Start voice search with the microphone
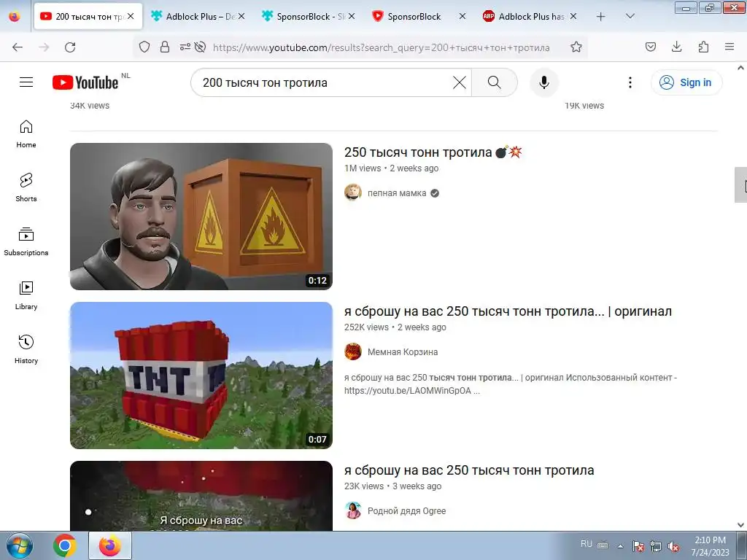 [x=544, y=82]
